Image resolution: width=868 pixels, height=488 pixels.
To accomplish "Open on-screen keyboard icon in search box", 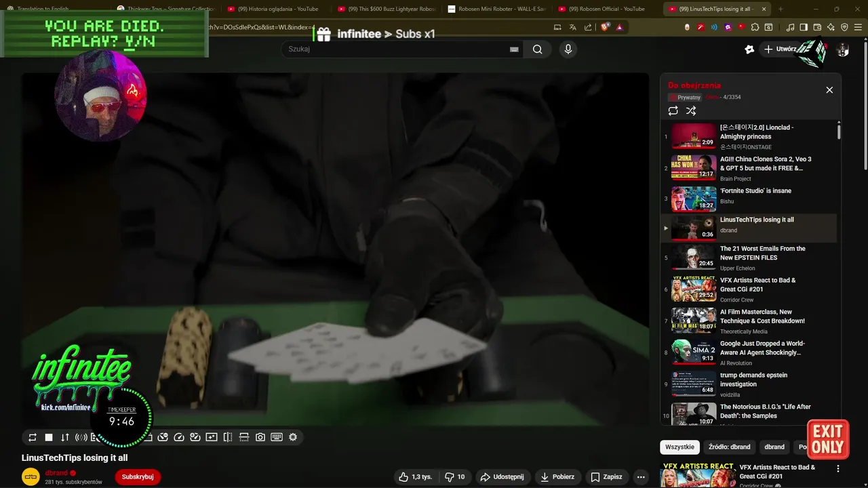I will (x=514, y=49).
